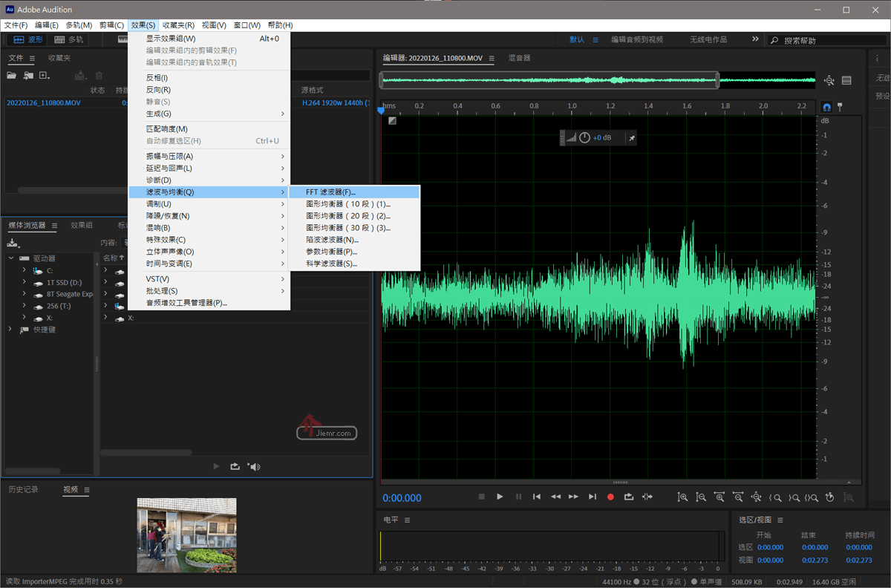This screenshot has height=588, width=891.
Task: Click the zoom-out-full icon in transport area
Action: click(756, 497)
